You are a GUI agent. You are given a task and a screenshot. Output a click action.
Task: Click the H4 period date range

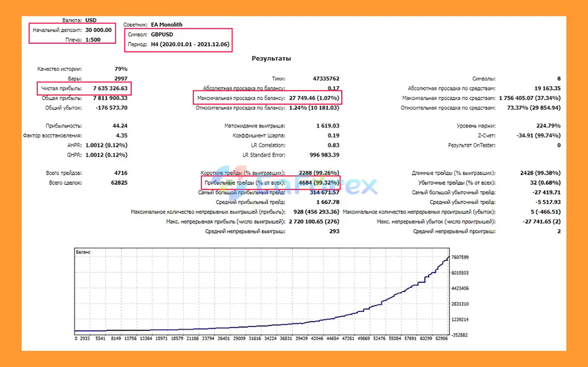tap(190, 45)
